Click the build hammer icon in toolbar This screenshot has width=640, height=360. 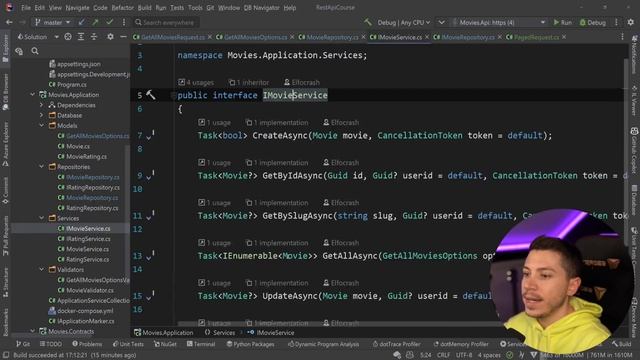point(368,22)
